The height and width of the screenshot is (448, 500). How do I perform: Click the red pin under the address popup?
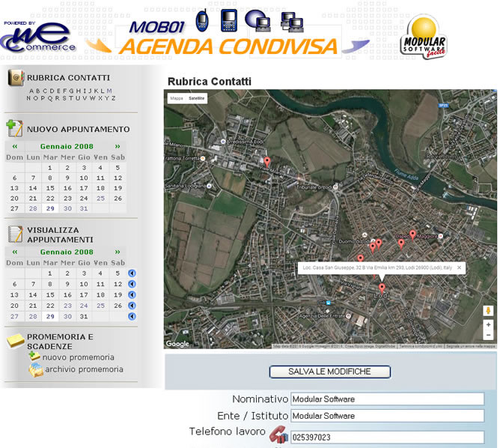pos(382,288)
